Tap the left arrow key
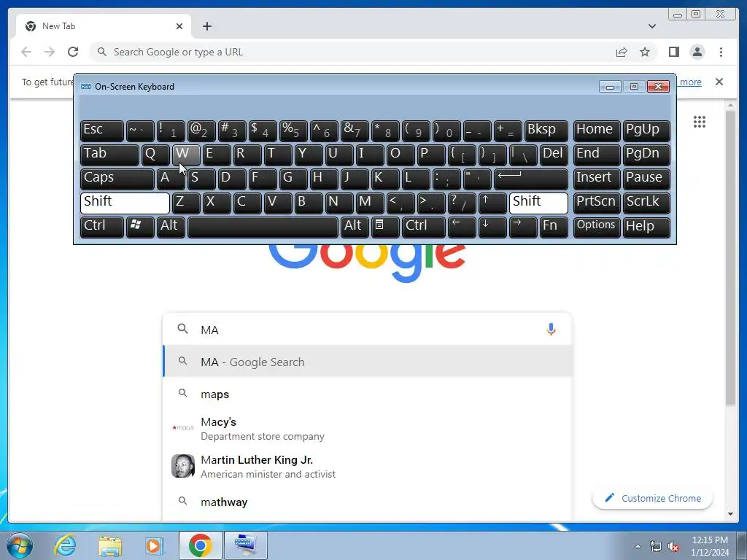This screenshot has height=560, width=747. [x=462, y=227]
